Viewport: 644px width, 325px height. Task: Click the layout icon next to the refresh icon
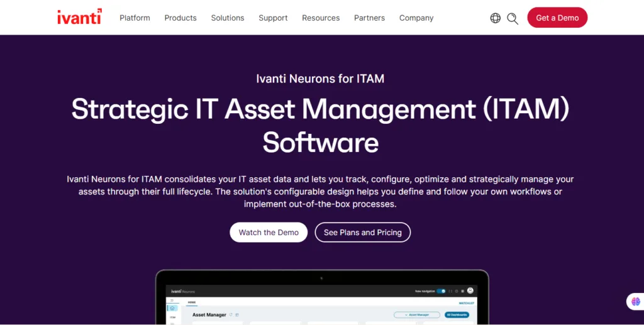point(237,315)
